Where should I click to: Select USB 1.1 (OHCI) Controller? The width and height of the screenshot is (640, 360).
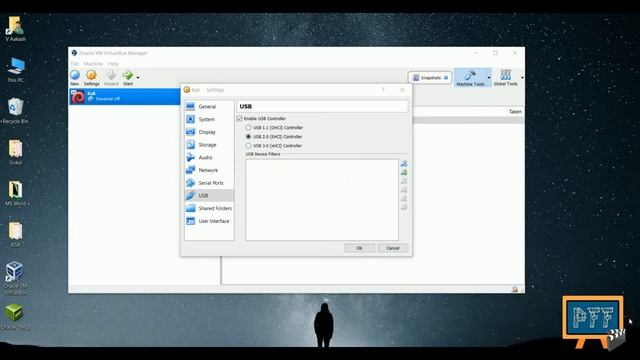248,127
